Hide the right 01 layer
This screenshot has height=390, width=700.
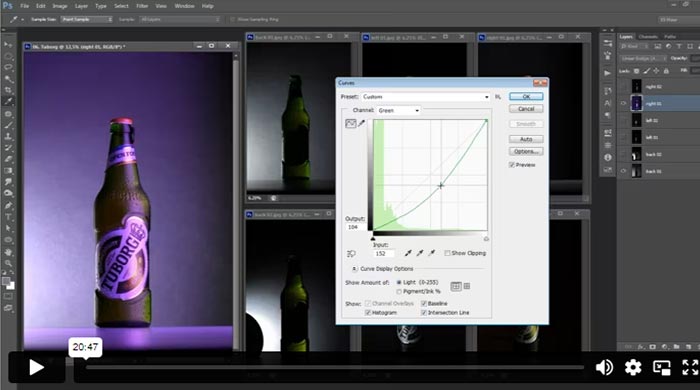coord(624,103)
